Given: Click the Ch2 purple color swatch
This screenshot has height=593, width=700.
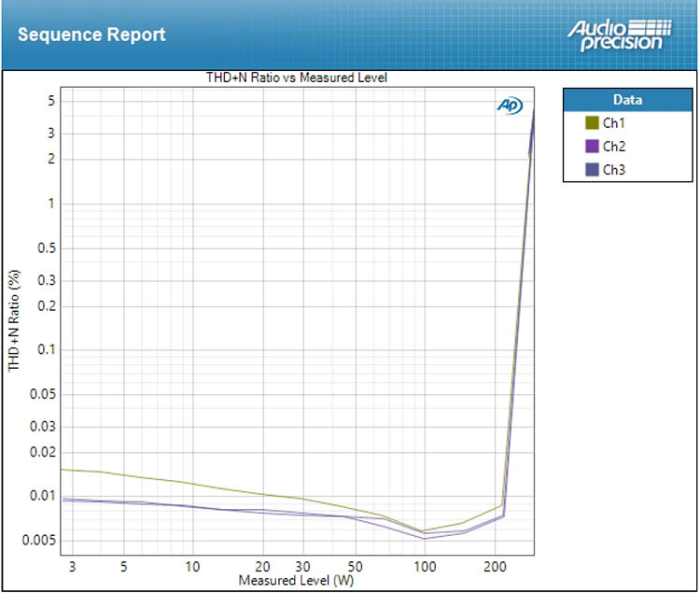Looking at the screenshot, I should [592, 146].
